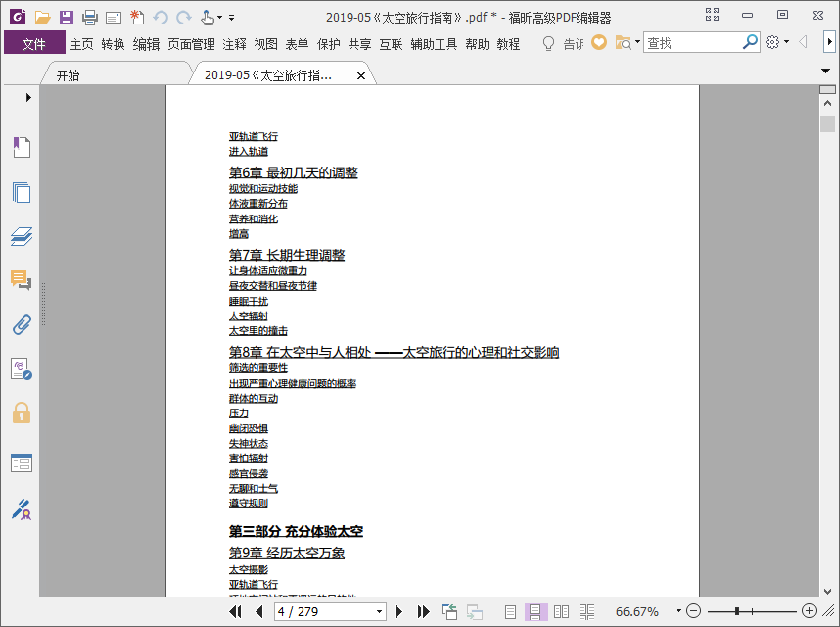840x627 pixels.
Task: Switch to the 视图 ribbon tab
Action: tap(265, 44)
